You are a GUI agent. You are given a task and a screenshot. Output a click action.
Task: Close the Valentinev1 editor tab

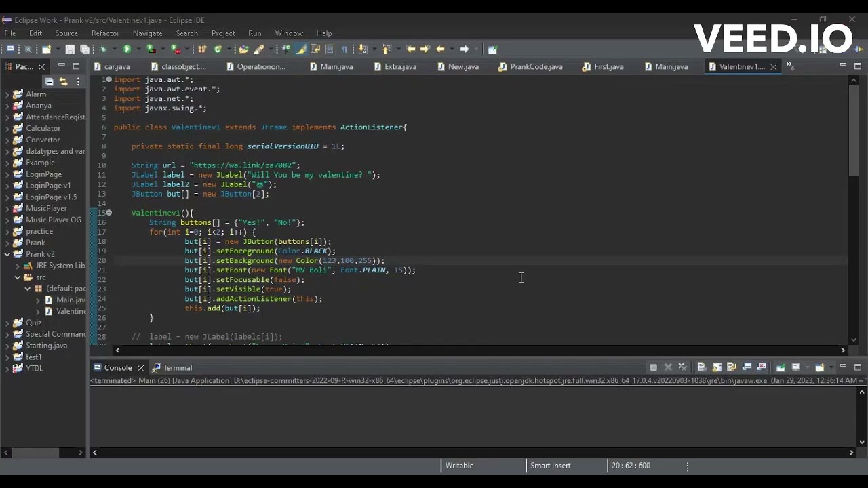[x=773, y=66]
